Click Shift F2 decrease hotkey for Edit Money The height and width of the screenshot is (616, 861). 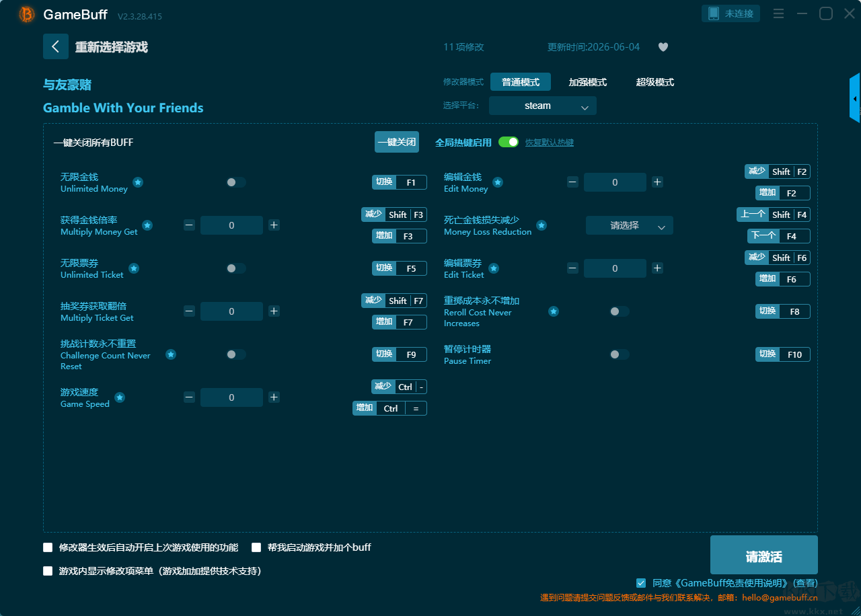pos(778,171)
